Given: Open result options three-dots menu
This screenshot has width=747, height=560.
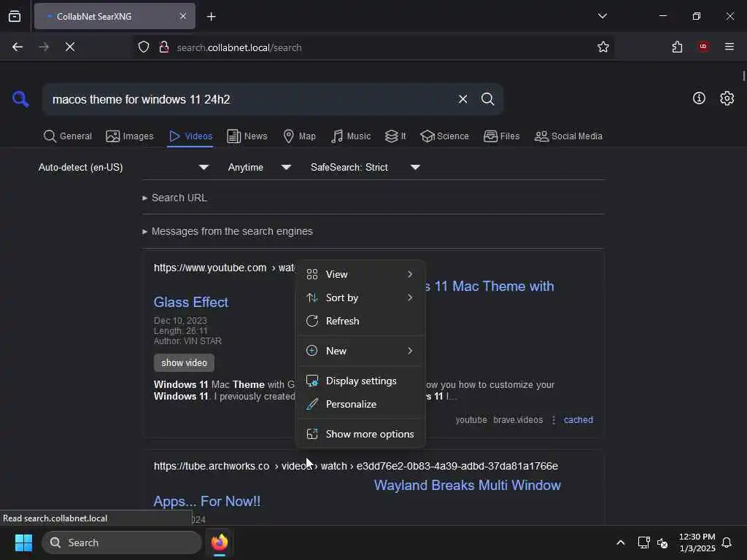Looking at the screenshot, I should click(554, 420).
